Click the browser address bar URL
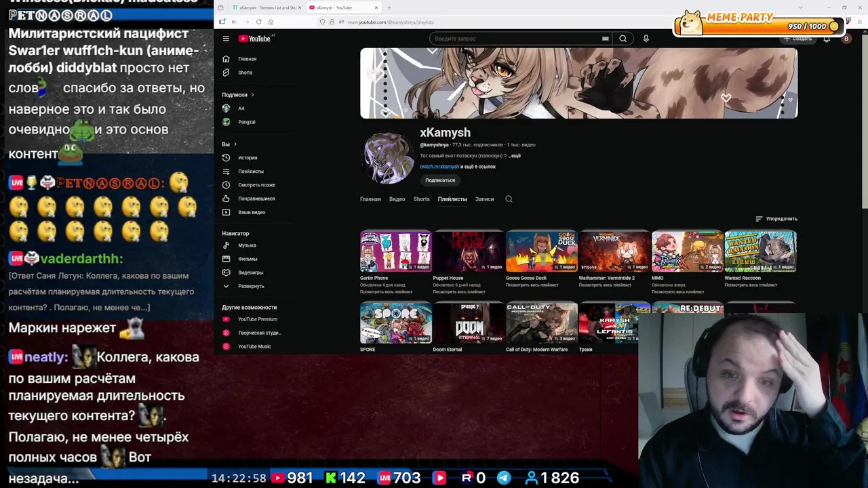Image resolution: width=868 pixels, height=488 pixels. (x=391, y=22)
